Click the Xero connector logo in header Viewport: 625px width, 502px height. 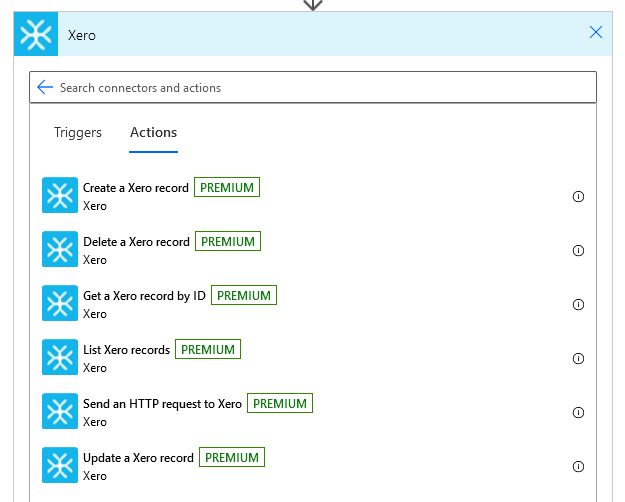[x=36, y=34]
